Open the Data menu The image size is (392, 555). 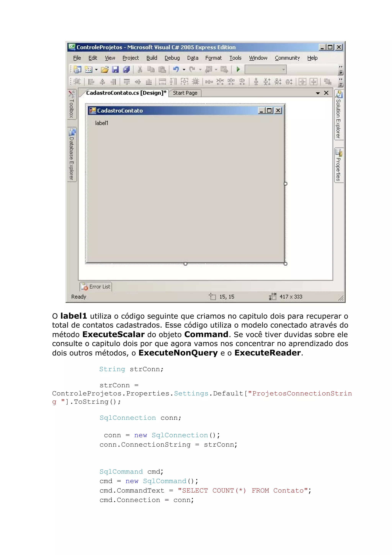pyautogui.click(x=193, y=58)
